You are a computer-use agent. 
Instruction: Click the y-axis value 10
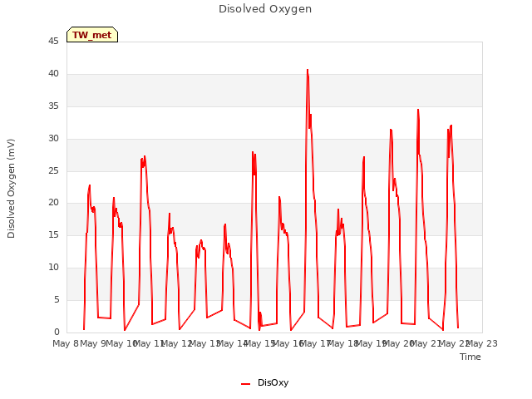click(53, 267)
